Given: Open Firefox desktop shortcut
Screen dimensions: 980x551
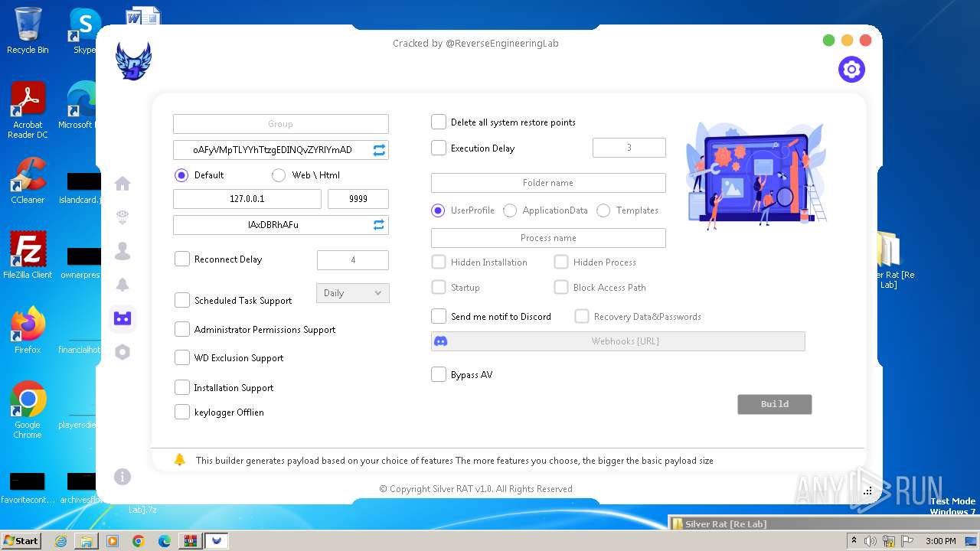Looking at the screenshot, I should coord(28,331).
